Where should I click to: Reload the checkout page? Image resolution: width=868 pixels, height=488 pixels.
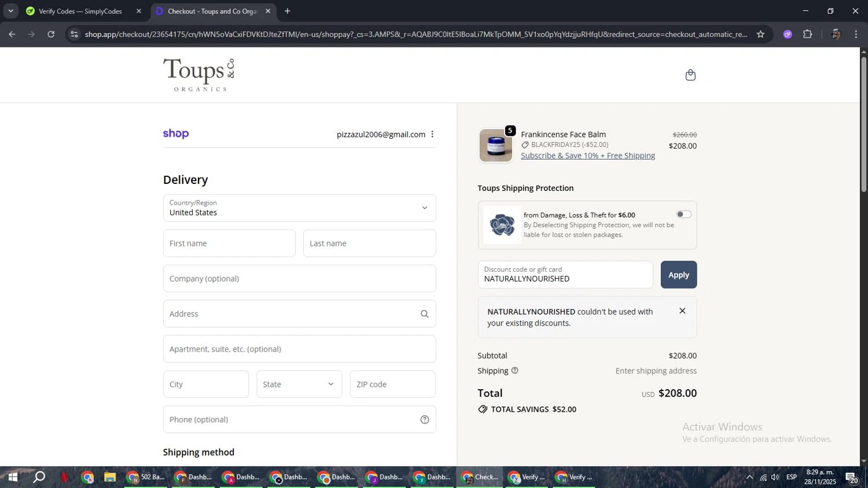(x=51, y=34)
